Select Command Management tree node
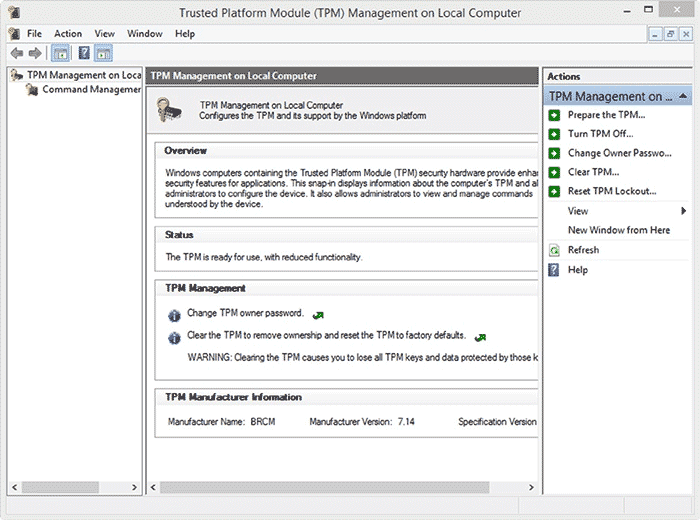Screen dimensions: 700x520 (x=90, y=90)
